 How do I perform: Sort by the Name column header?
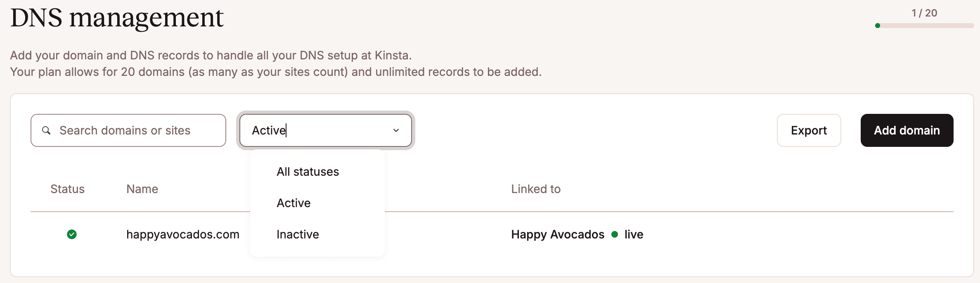coord(142,189)
